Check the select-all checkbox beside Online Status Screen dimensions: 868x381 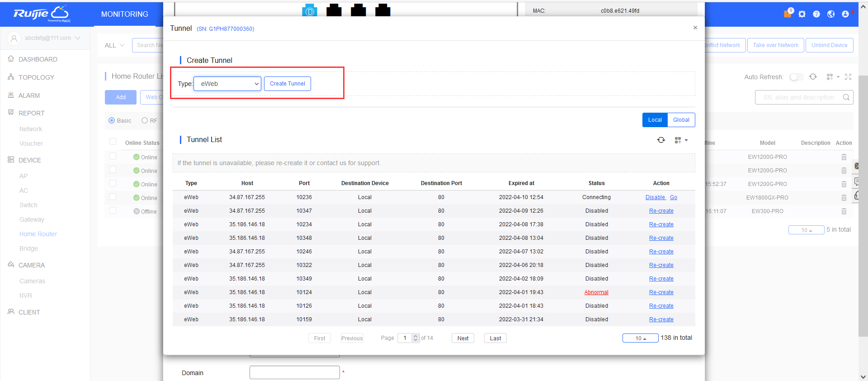click(x=113, y=142)
